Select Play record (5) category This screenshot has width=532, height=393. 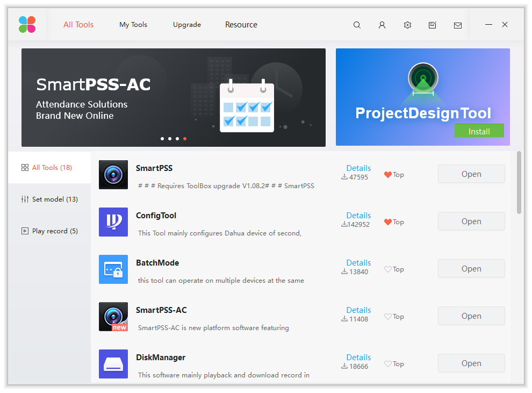(x=49, y=231)
